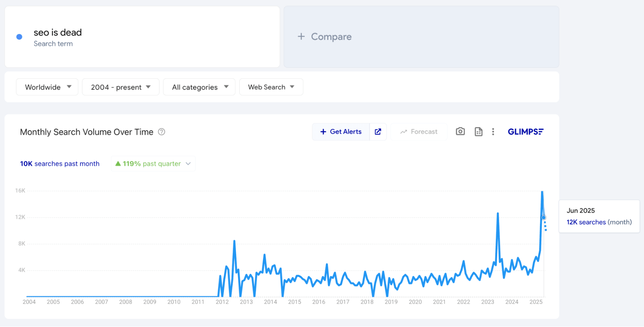
Task: Click the 12K searches tooltip text
Action: (586, 222)
